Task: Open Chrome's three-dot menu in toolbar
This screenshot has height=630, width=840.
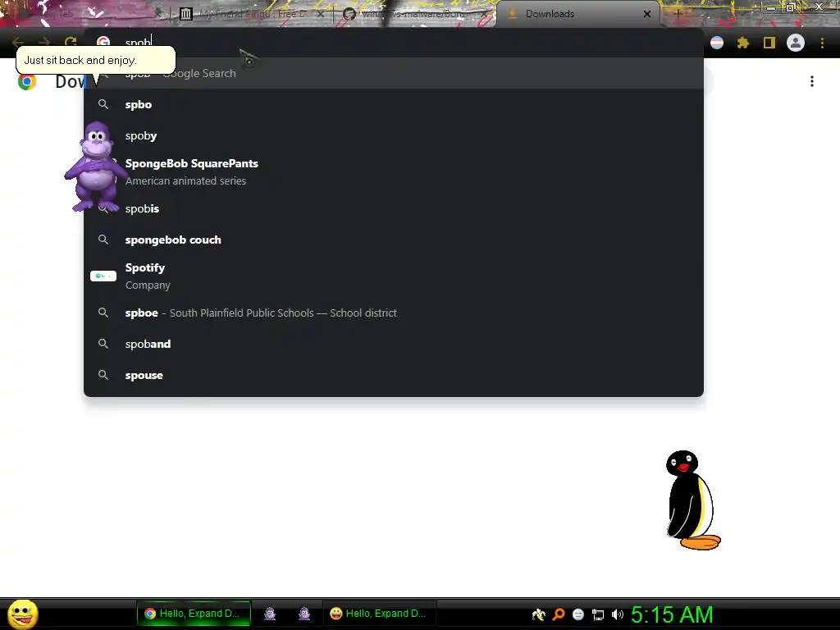Action: click(822, 43)
